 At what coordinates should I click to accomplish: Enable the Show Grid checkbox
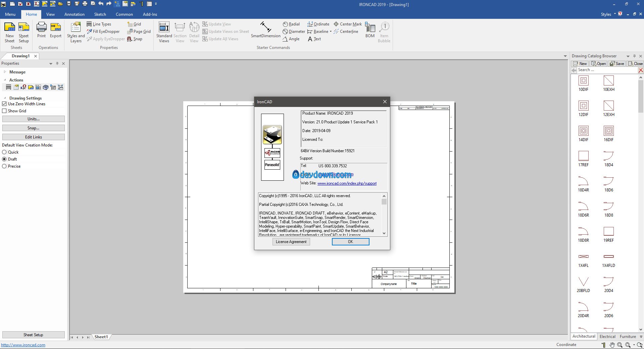pos(4,111)
